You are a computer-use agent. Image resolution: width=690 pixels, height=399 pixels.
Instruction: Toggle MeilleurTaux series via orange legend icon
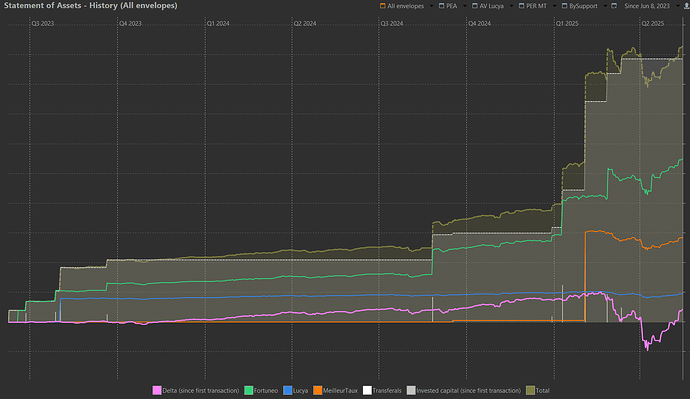click(318, 391)
